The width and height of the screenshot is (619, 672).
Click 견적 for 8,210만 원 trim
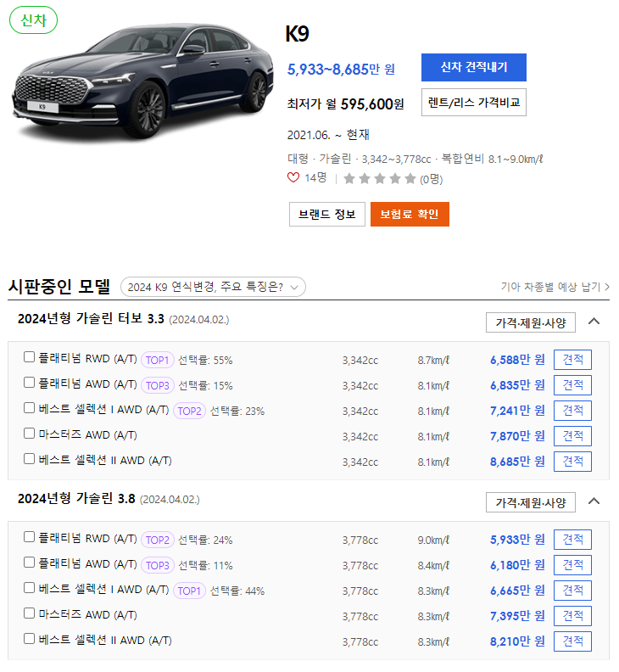point(572,641)
